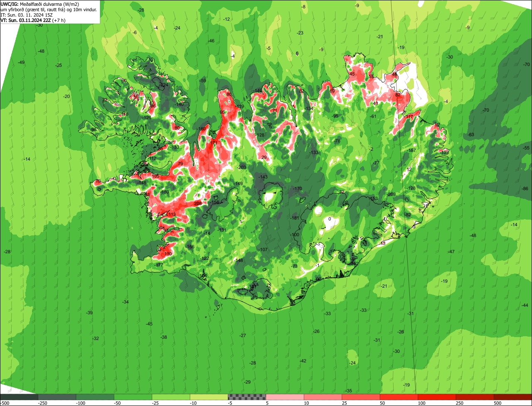Click the map value '-153'

tap(374, 198)
